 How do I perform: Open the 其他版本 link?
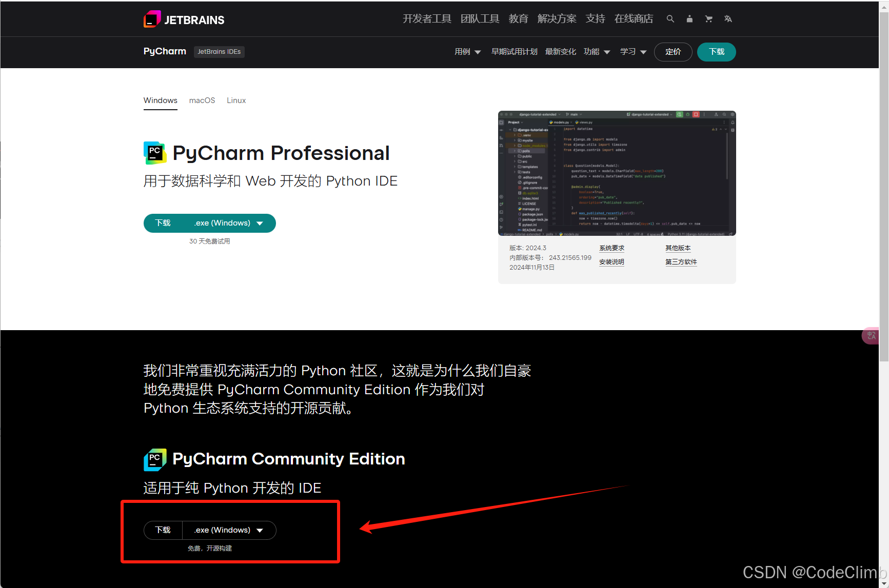pos(678,248)
